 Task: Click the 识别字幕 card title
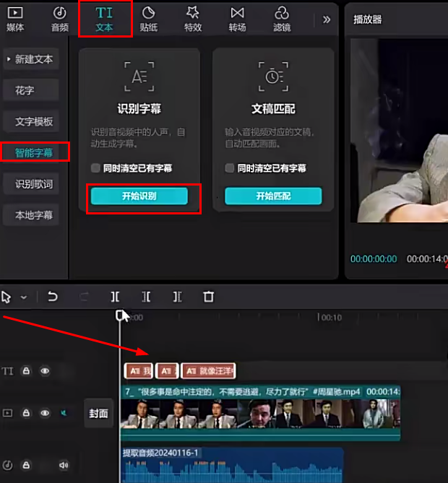point(139,109)
